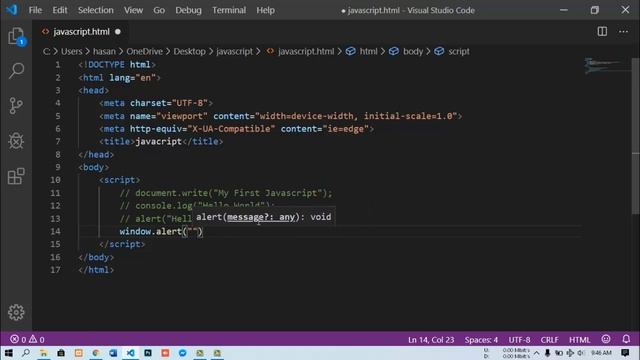Open the Debug panel with the bug icon
This screenshot has height=360, width=640.
pos(16,141)
